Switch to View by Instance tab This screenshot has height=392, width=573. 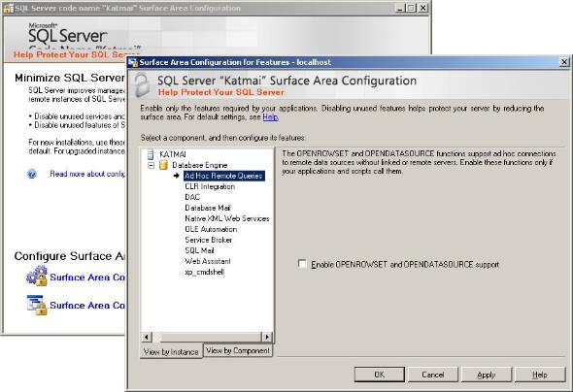point(171,352)
